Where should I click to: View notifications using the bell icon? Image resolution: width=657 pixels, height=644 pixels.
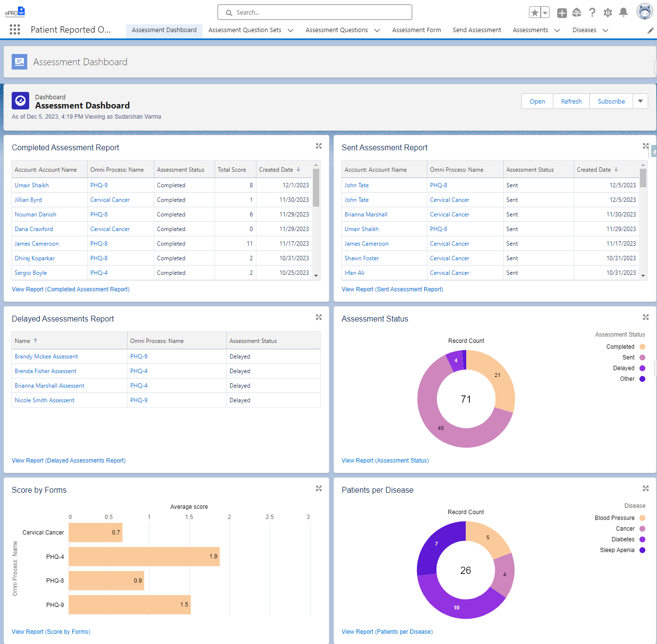pyautogui.click(x=623, y=12)
